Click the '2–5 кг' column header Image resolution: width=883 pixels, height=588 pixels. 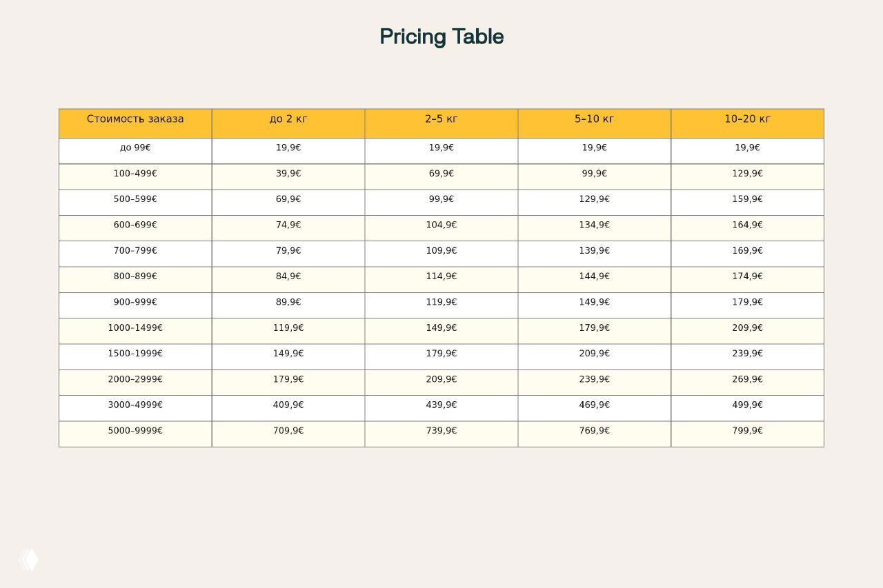click(441, 119)
